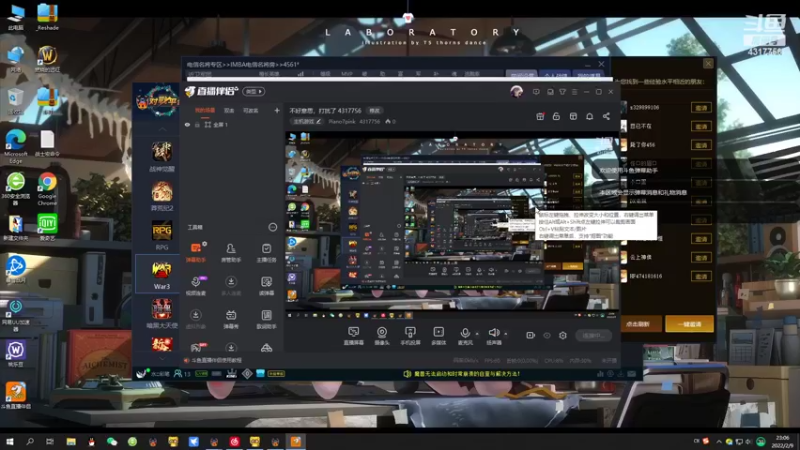Open the mode dropdown beside 直播伴侣 logo

pos(254,91)
